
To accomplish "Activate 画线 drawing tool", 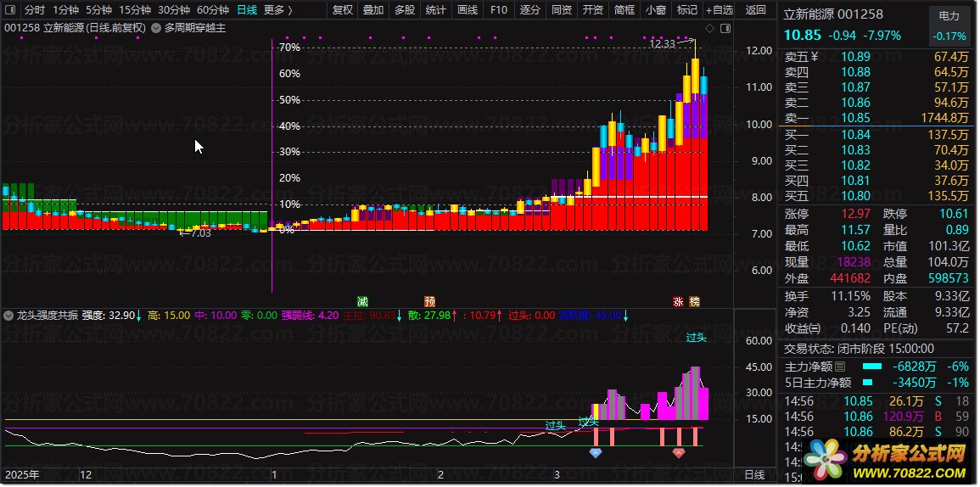I will 468,10.
